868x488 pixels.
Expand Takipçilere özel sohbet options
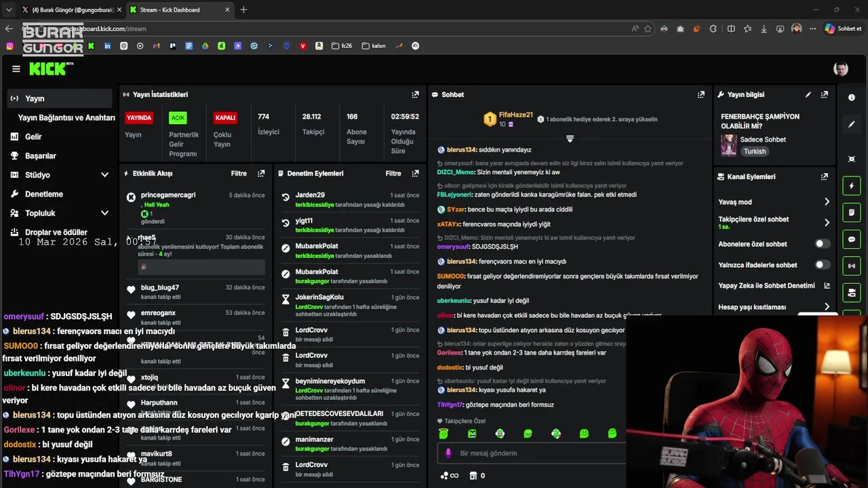point(827,222)
